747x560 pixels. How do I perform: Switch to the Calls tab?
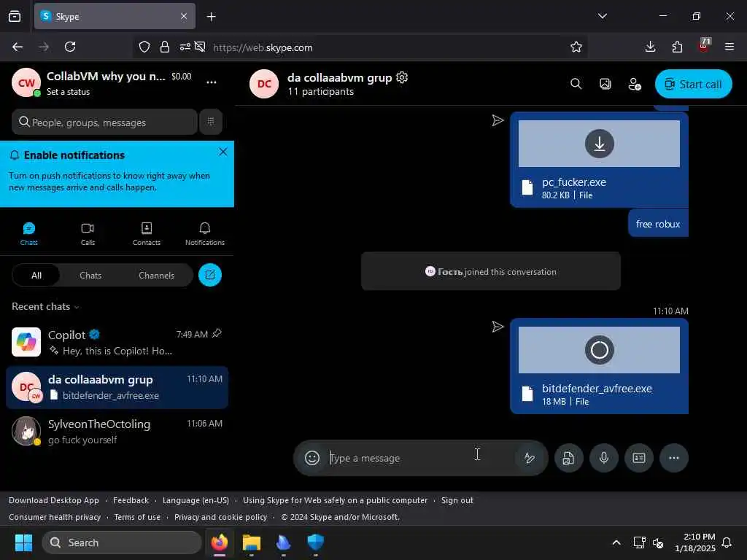coord(88,234)
